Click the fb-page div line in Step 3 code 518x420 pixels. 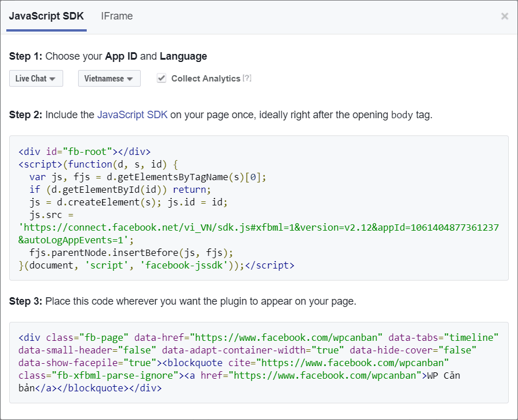(258, 337)
